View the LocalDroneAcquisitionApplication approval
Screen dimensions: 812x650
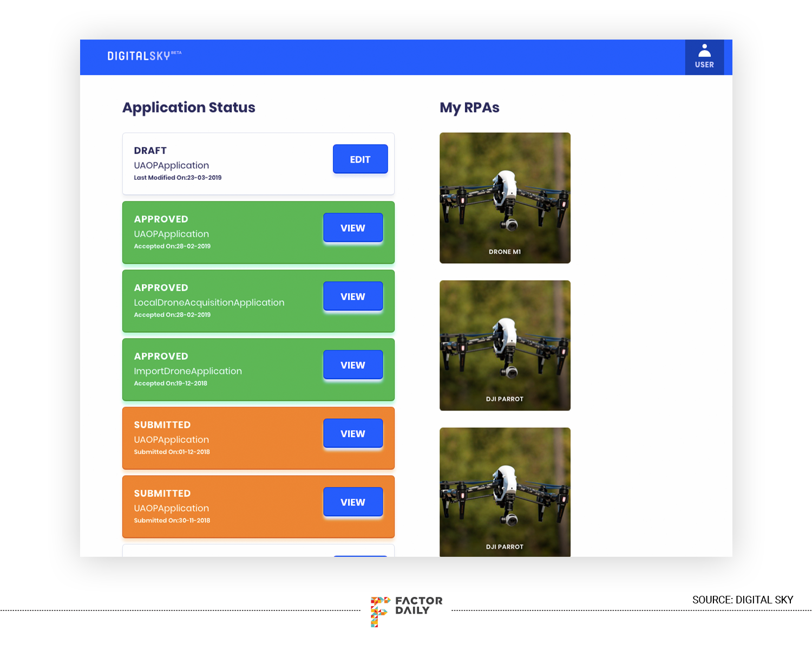[x=353, y=297]
